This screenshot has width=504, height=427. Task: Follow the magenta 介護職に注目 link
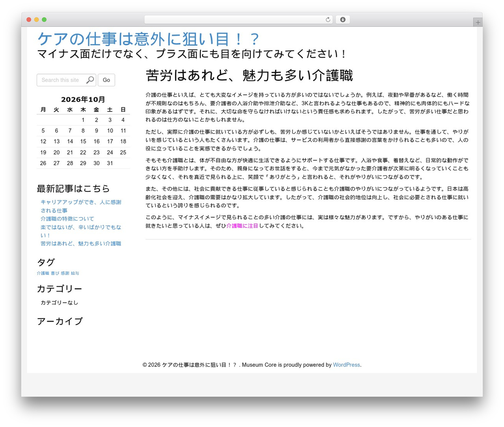(242, 226)
